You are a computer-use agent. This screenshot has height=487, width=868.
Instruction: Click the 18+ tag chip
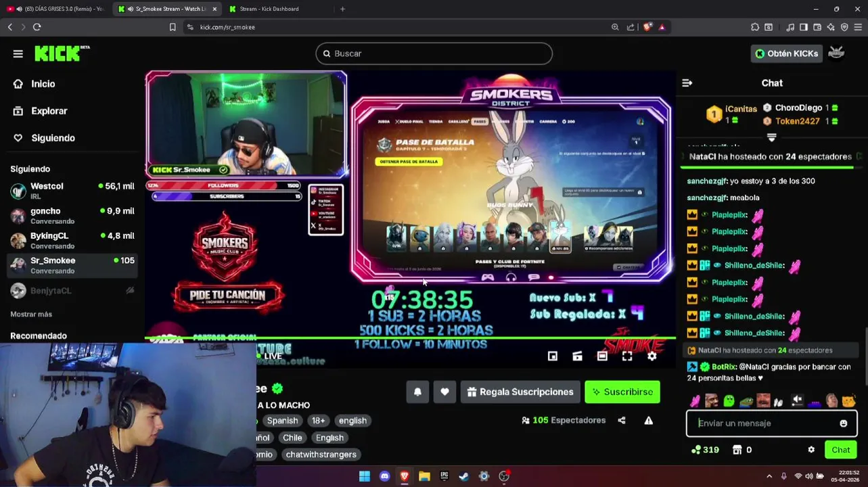[318, 421]
